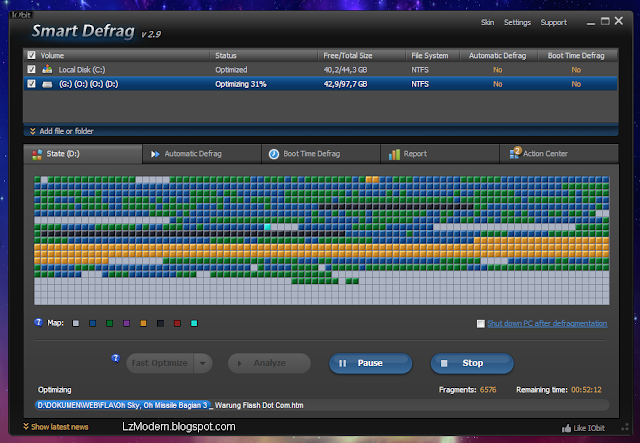Uncheck the (D:) volume checkbox

pos(31,84)
